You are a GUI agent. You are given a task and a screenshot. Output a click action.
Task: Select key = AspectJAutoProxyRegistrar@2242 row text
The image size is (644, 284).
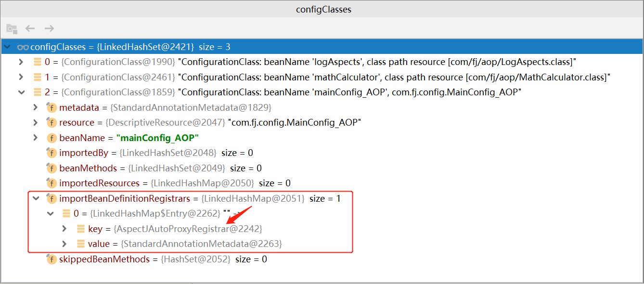175,229
